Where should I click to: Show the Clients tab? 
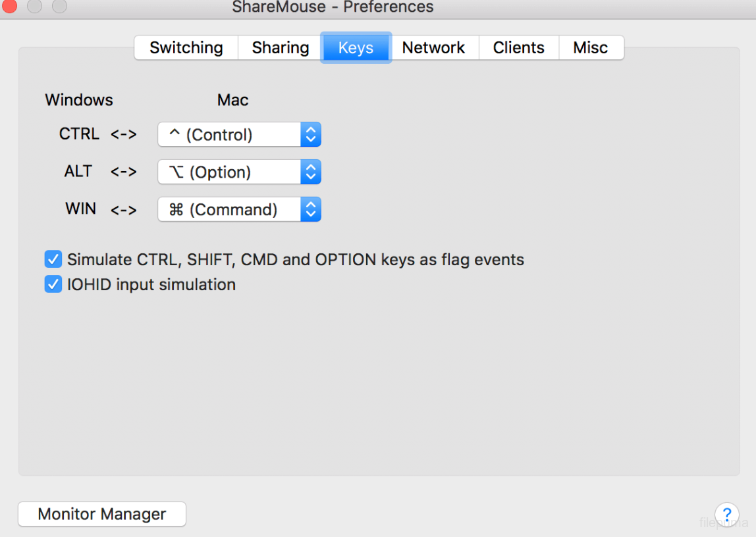519,47
